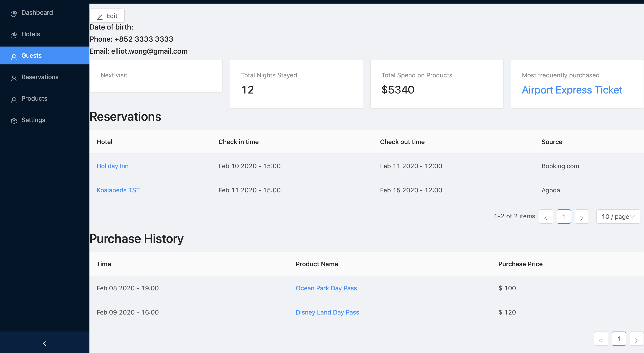This screenshot has height=353, width=644.
Task: Select page 1 in Purchase History pagination
Action: tap(619, 339)
